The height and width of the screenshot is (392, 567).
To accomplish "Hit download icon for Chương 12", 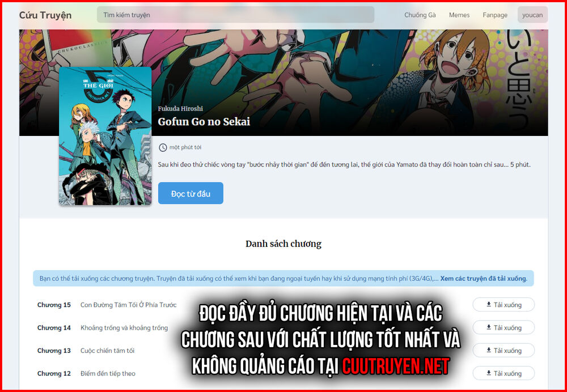I will coord(489,373).
